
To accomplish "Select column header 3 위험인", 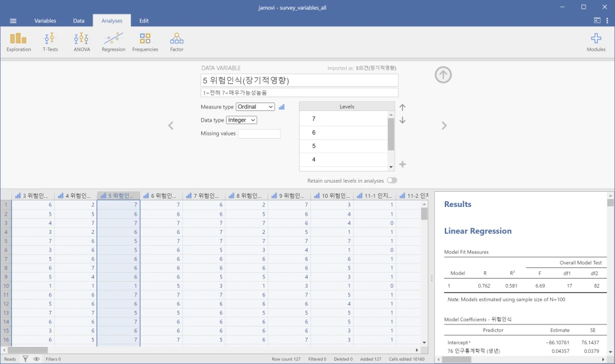I will point(33,195).
